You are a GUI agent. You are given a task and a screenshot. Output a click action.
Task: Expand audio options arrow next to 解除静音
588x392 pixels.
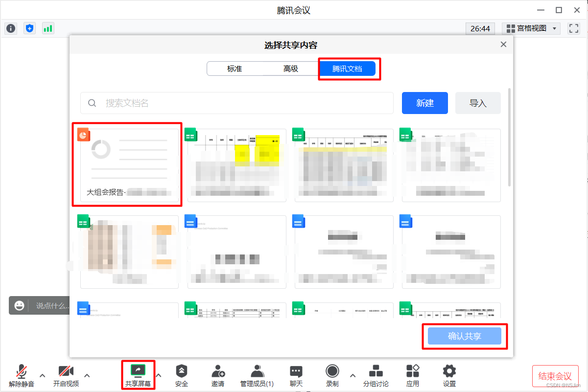(42, 375)
